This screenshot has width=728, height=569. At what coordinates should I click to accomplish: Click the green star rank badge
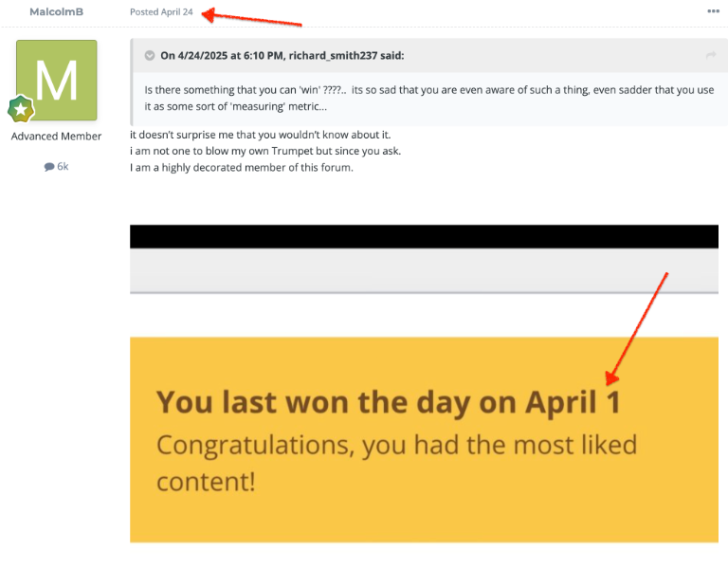21,109
